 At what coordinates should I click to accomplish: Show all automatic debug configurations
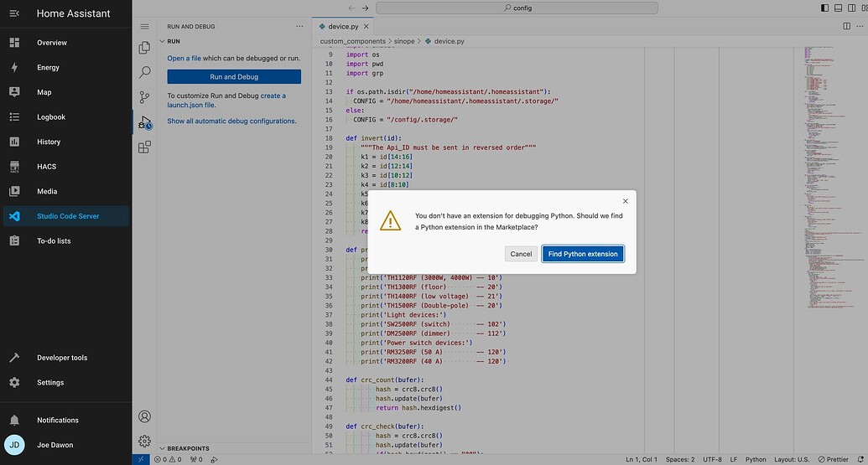231,121
